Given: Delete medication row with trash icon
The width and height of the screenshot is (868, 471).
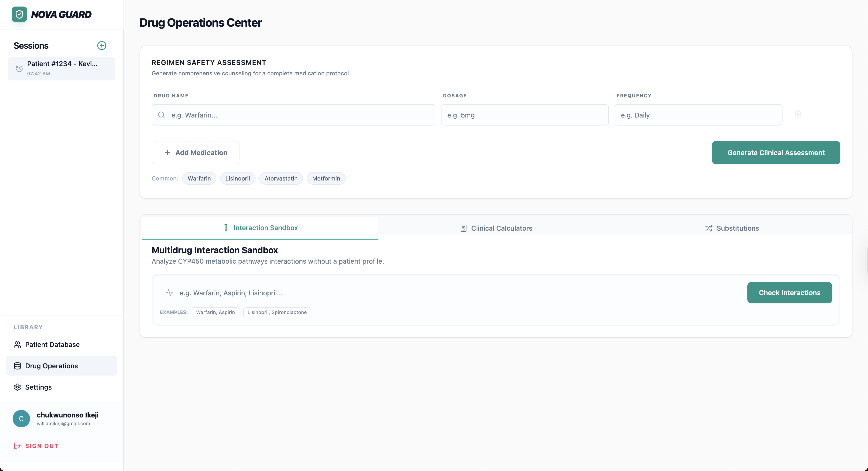Looking at the screenshot, I should click(798, 114).
